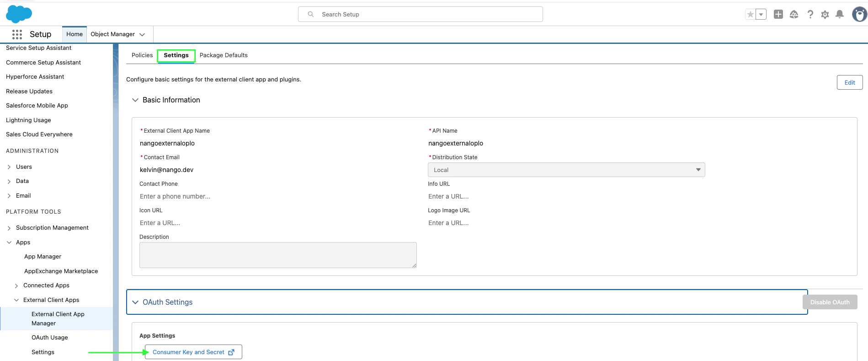
Task: Click the Disable OAuth button
Action: click(x=830, y=302)
